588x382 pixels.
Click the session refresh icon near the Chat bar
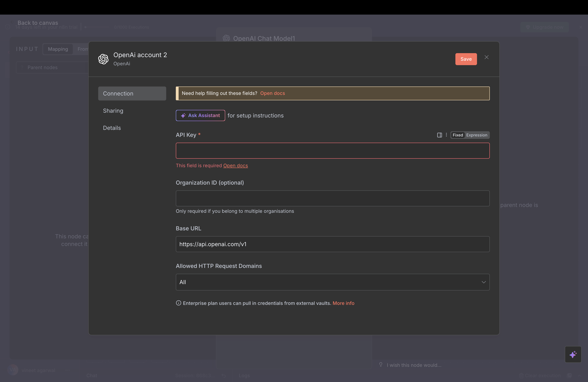pos(224,376)
